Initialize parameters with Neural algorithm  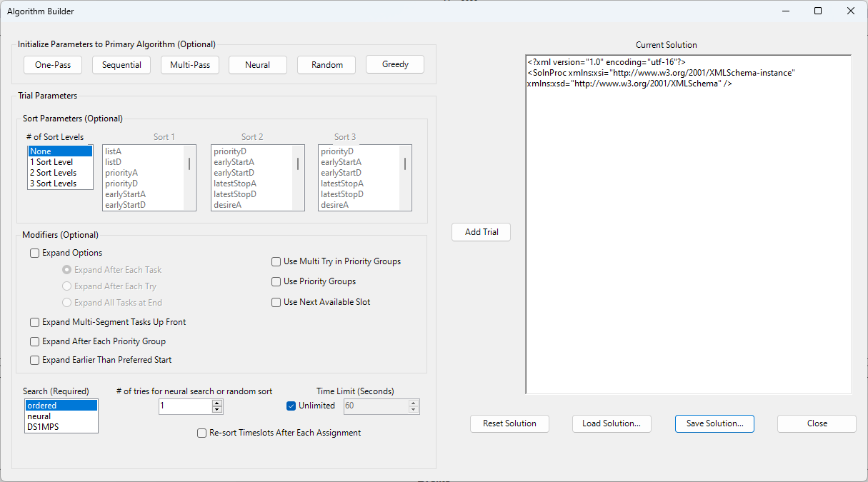[x=257, y=65]
